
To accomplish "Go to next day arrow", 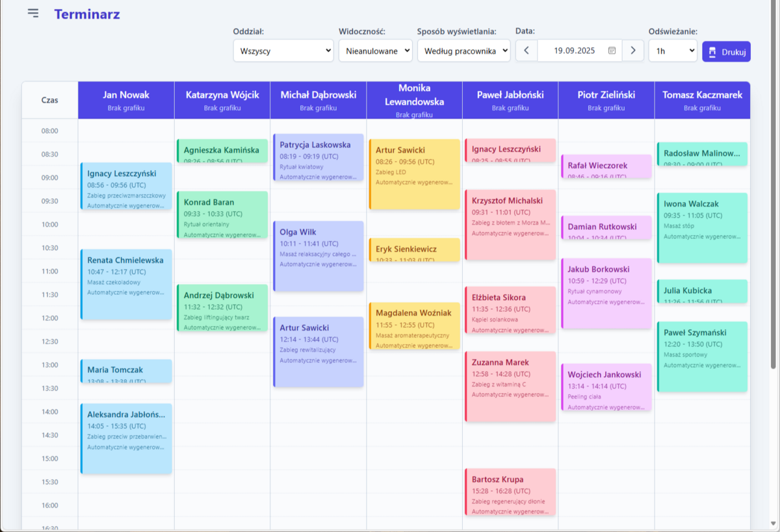I will click(632, 51).
